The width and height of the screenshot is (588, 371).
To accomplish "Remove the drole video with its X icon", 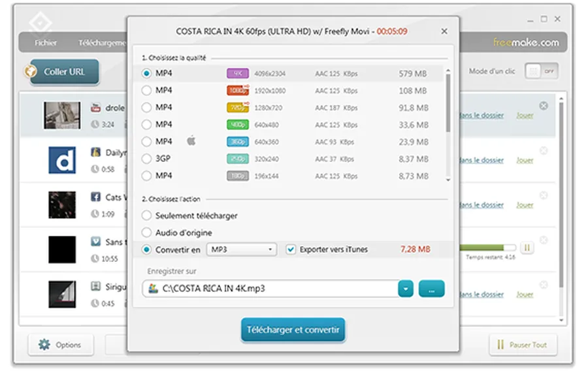I will (544, 106).
